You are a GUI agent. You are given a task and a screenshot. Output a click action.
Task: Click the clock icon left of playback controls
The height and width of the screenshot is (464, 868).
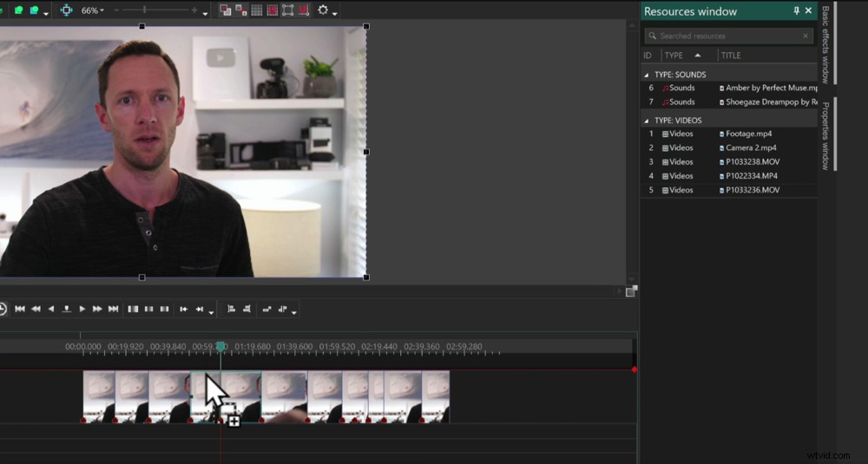[3, 309]
